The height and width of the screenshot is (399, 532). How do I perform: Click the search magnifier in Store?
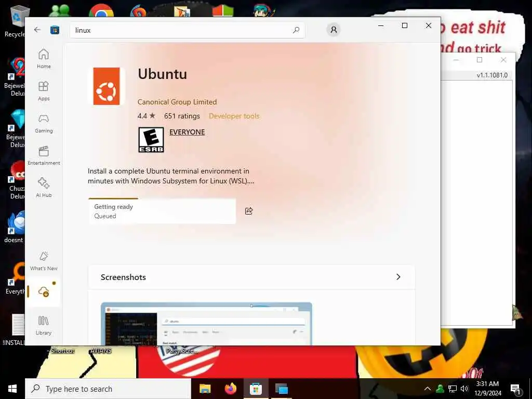tap(296, 30)
